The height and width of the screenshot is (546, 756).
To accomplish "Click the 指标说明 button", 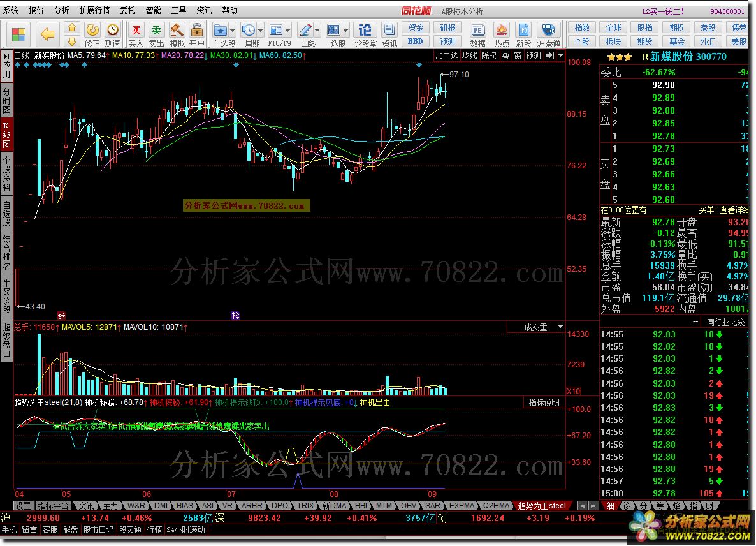I will pyautogui.click(x=544, y=402).
